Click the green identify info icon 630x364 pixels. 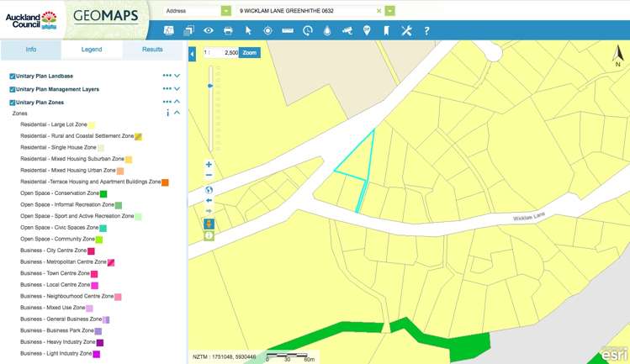click(209, 236)
